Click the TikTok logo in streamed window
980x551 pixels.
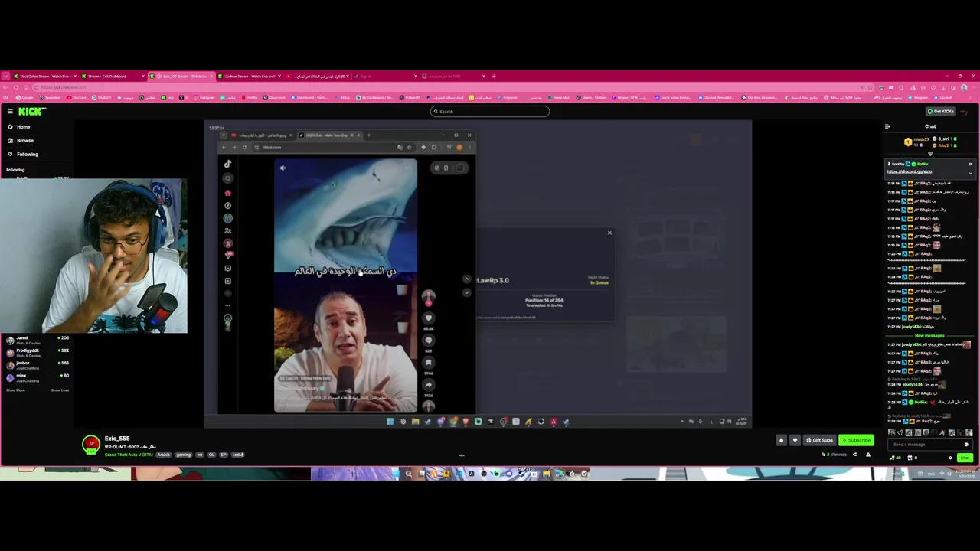227,164
